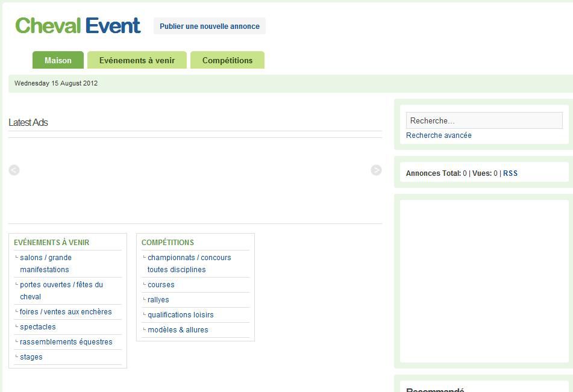This screenshot has width=573, height=392.
Task: Browse portes ouvertes / fêtes du cheval
Action: (61, 290)
